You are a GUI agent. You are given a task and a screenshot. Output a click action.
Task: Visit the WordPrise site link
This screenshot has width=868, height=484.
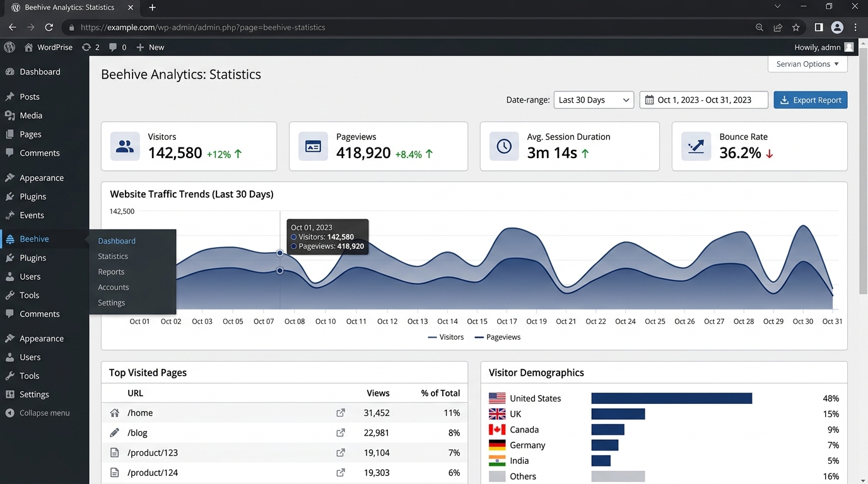[x=49, y=47]
